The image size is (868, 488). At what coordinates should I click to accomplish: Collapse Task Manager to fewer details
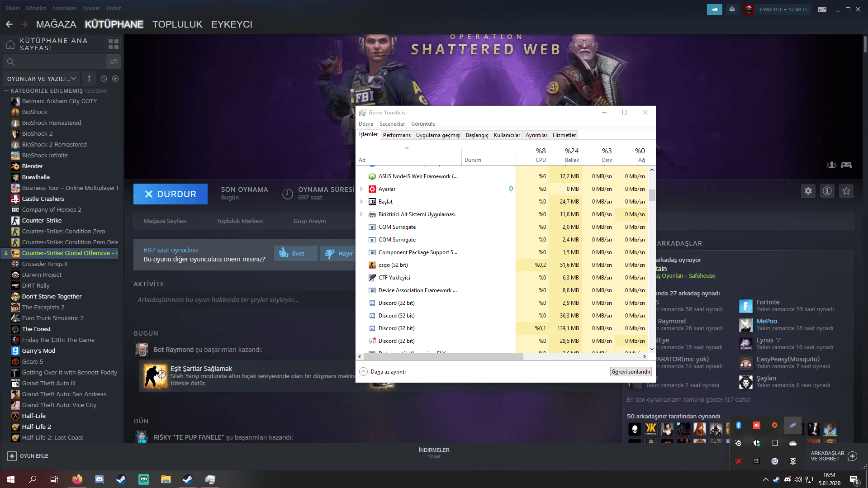point(383,372)
